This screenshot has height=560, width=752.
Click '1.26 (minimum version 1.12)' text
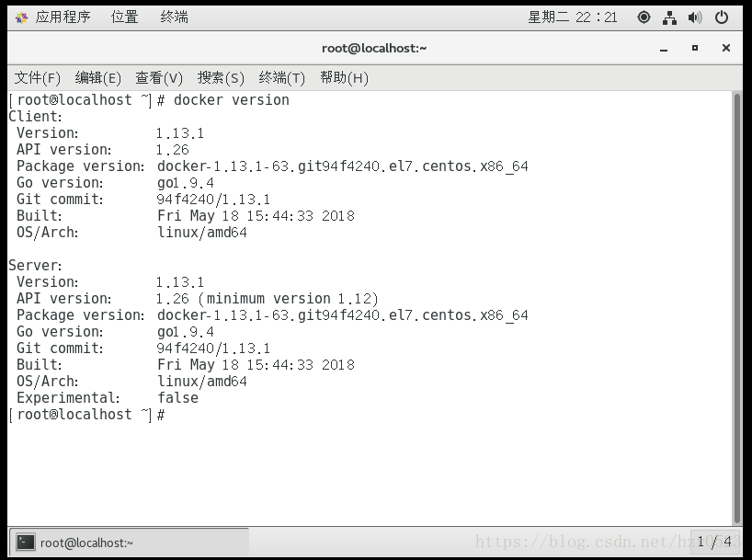[x=268, y=299]
